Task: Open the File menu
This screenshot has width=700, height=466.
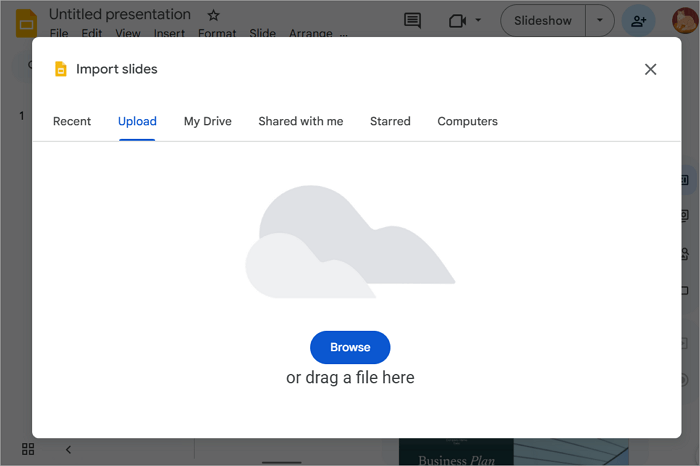Action: point(59,33)
